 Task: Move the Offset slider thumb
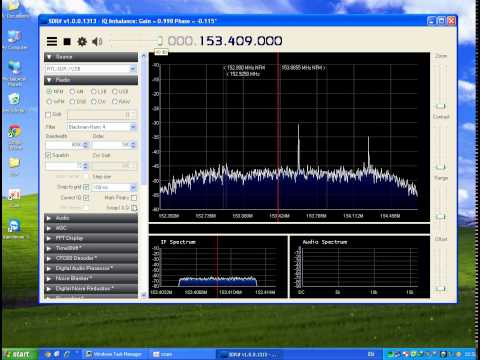pos(441,289)
